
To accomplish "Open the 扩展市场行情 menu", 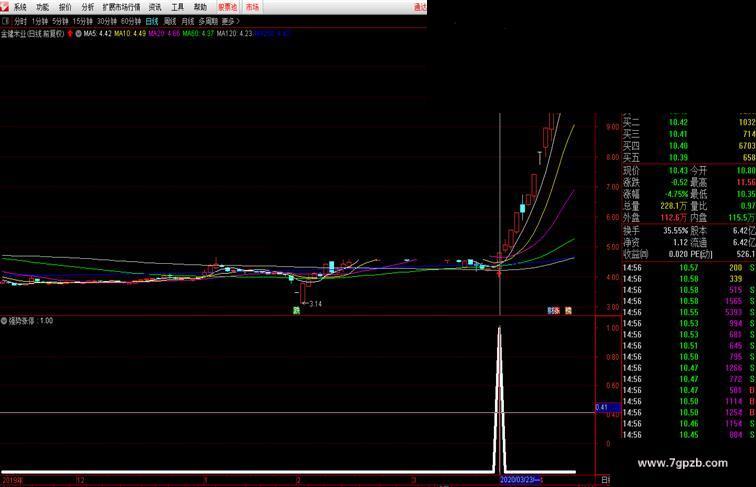I will tap(121, 7).
